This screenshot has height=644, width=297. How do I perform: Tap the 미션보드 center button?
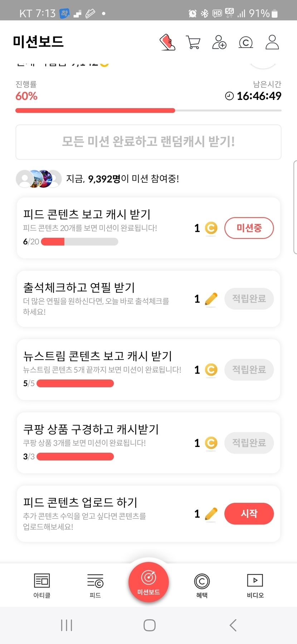148,582
